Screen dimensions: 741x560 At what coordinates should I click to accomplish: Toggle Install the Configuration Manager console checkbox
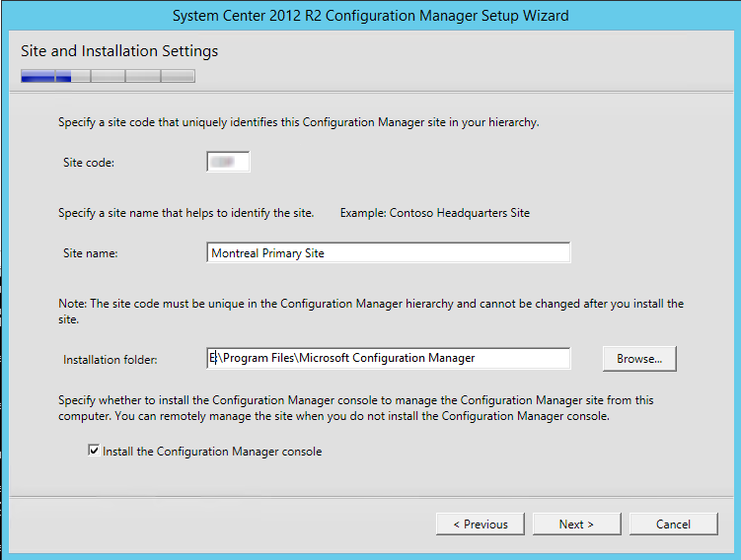click(94, 451)
